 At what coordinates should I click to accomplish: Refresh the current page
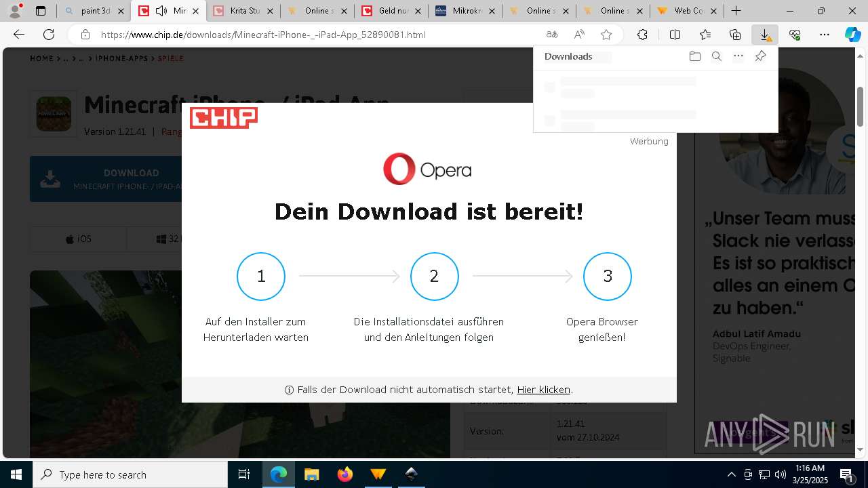pos(49,35)
